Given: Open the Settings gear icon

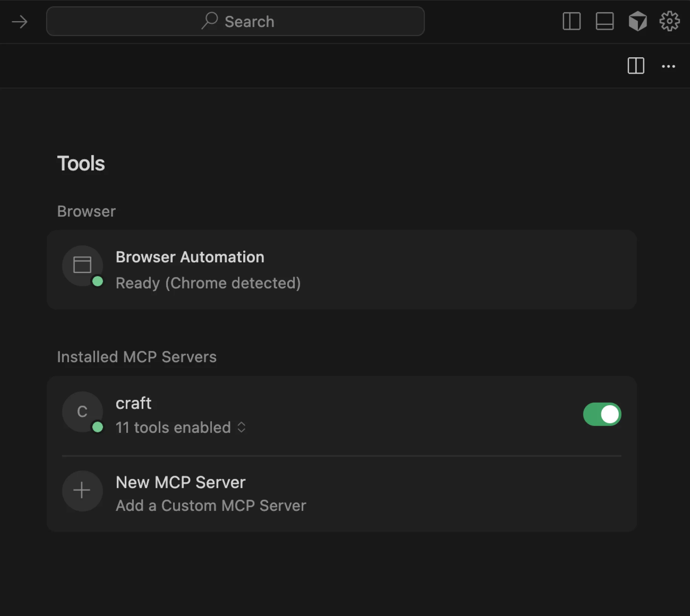Looking at the screenshot, I should coord(669,21).
